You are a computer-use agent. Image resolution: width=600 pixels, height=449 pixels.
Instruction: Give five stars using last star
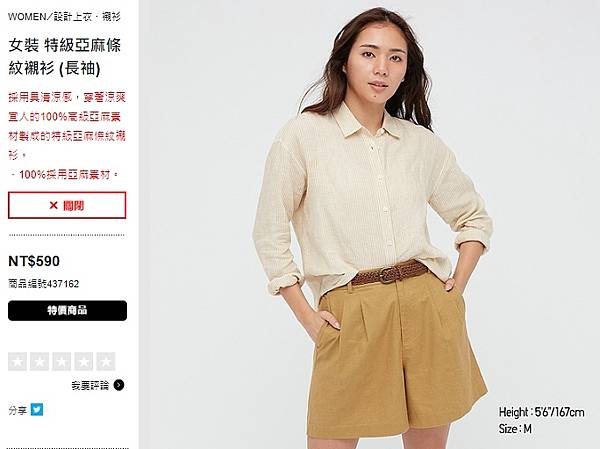click(106, 361)
